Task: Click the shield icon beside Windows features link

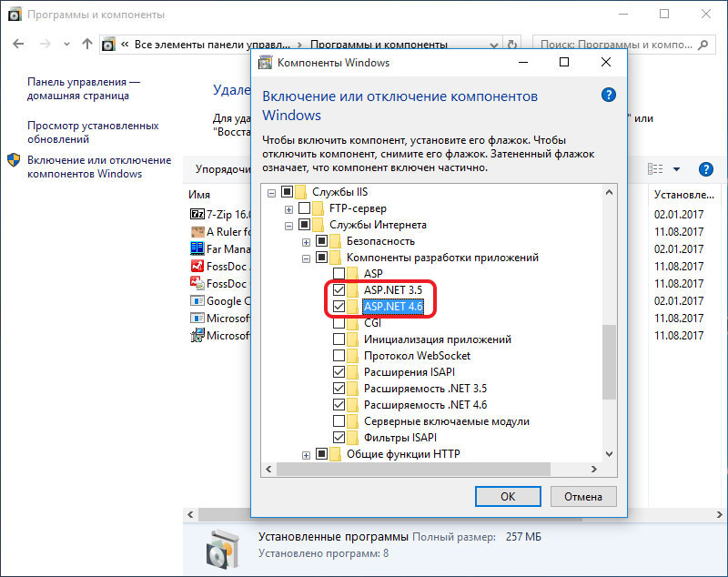Action: click(14, 160)
